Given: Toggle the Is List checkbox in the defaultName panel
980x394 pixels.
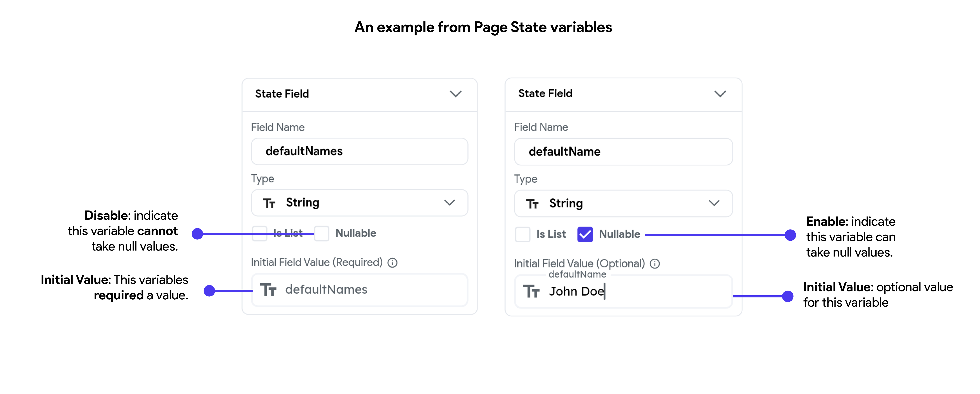Looking at the screenshot, I should click(522, 234).
